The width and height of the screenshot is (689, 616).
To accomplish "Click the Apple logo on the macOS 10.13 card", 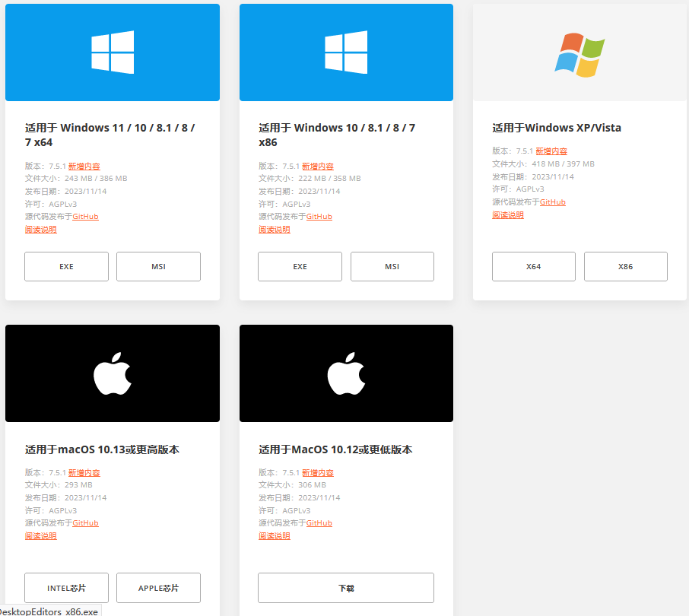I will coord(113,373).
